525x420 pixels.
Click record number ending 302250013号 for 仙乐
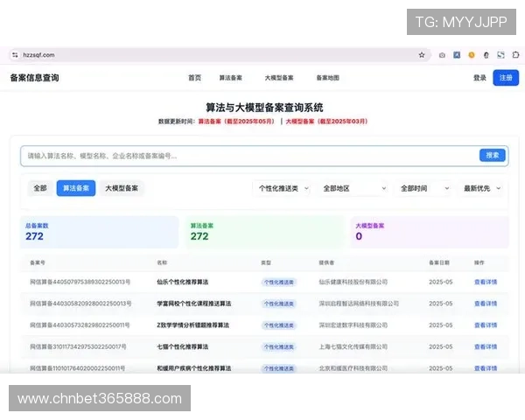[x=80, y=282]
